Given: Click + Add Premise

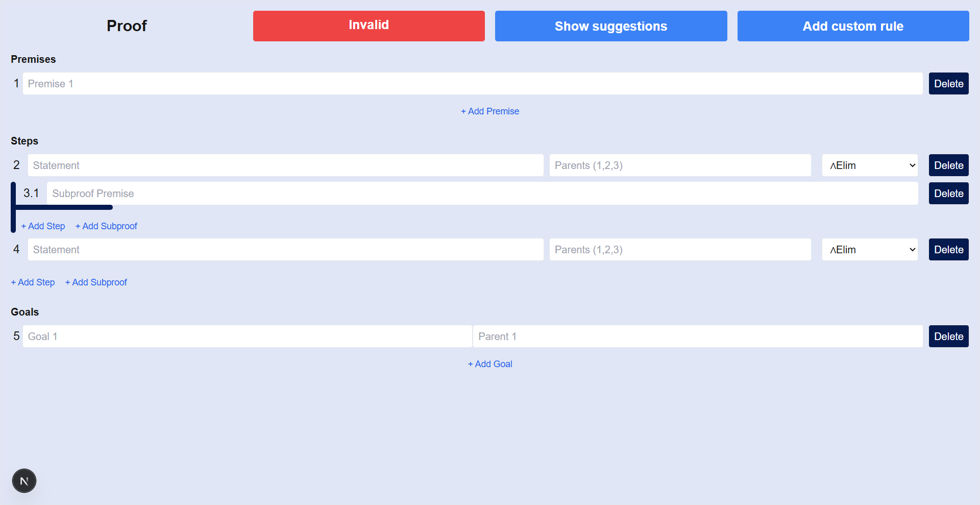Looking at the screenshot, I should (489, 111).
